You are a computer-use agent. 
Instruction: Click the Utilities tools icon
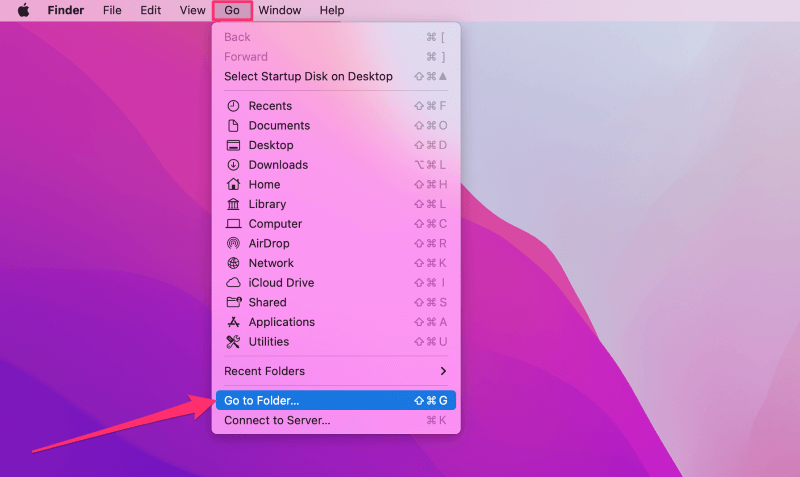click(233, 342)
